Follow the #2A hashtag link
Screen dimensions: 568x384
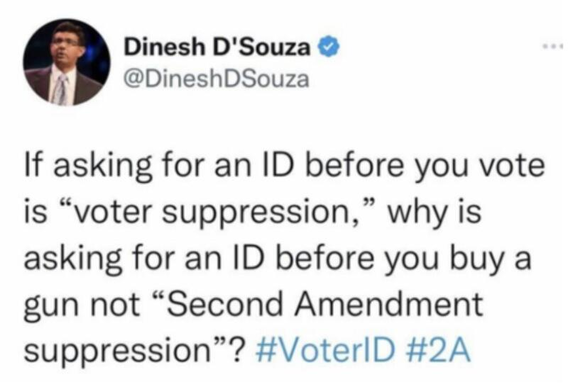439,350
